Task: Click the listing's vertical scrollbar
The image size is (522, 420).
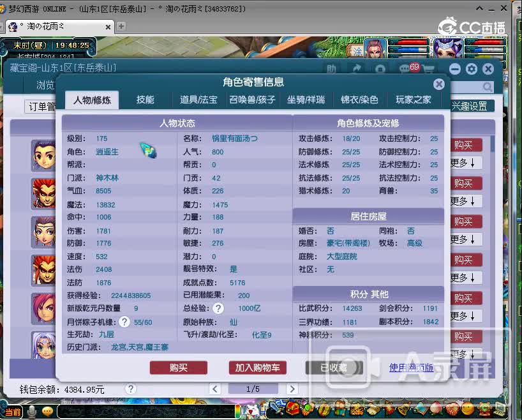Action: 493,143
